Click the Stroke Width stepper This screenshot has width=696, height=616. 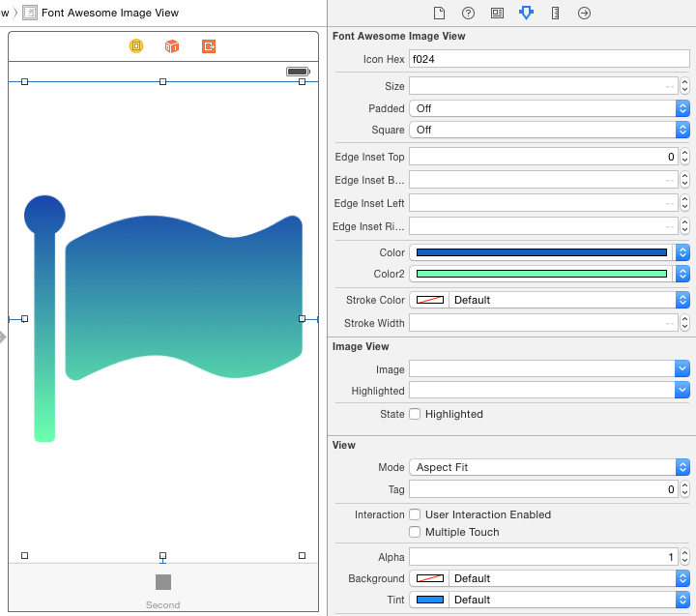pos(684,322)
